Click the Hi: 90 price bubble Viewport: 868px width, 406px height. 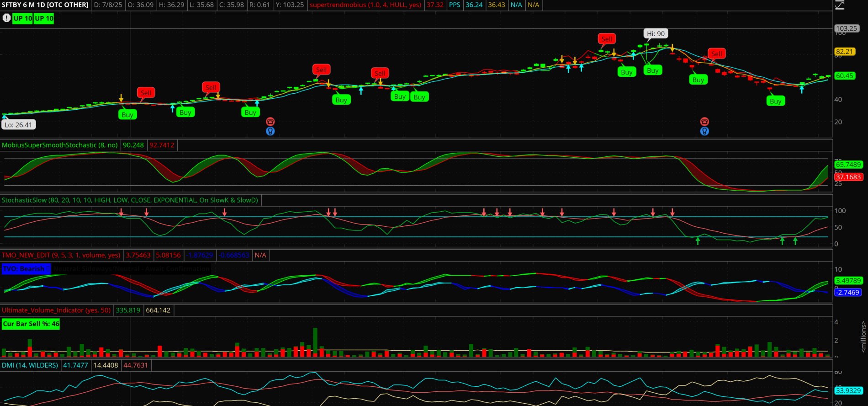pyautogui.click(x=656, y=34)
